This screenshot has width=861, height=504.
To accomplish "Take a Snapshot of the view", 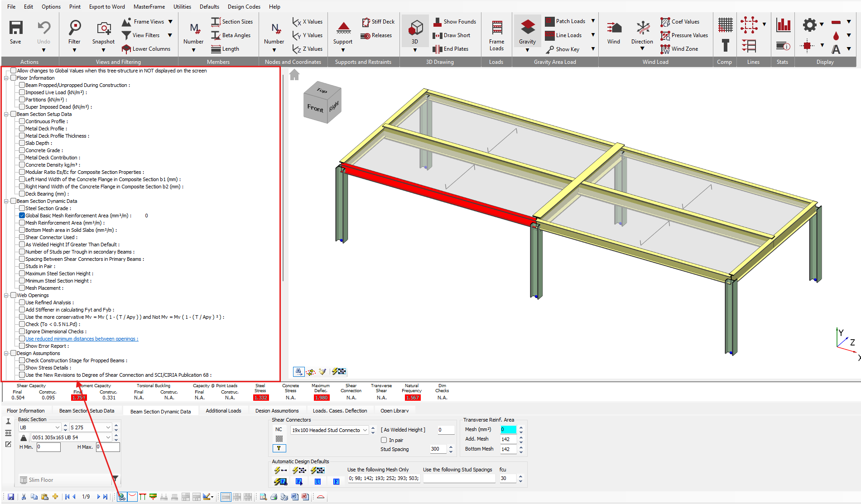I will click(x=104, y=28).
